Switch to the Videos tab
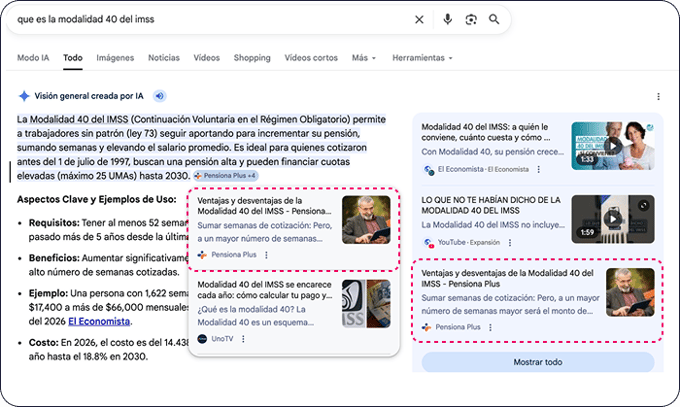680x407 pixels. [206, 58]
